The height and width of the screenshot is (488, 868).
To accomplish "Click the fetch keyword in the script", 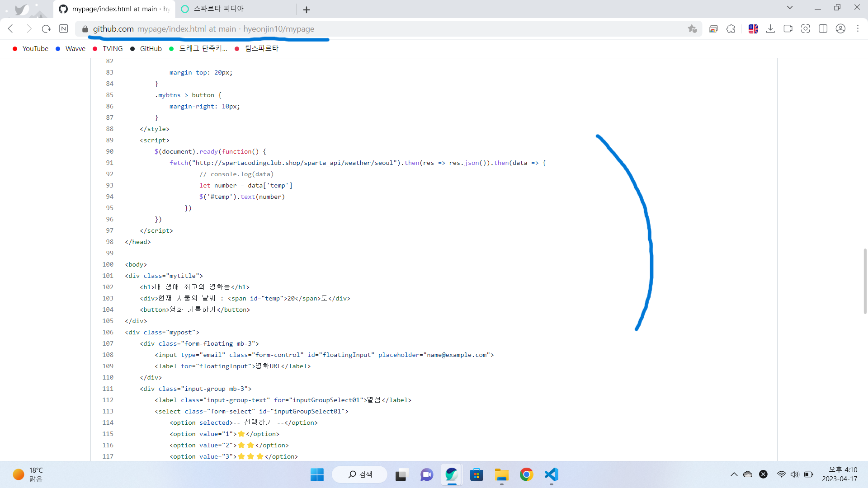I will click(179, 163).
